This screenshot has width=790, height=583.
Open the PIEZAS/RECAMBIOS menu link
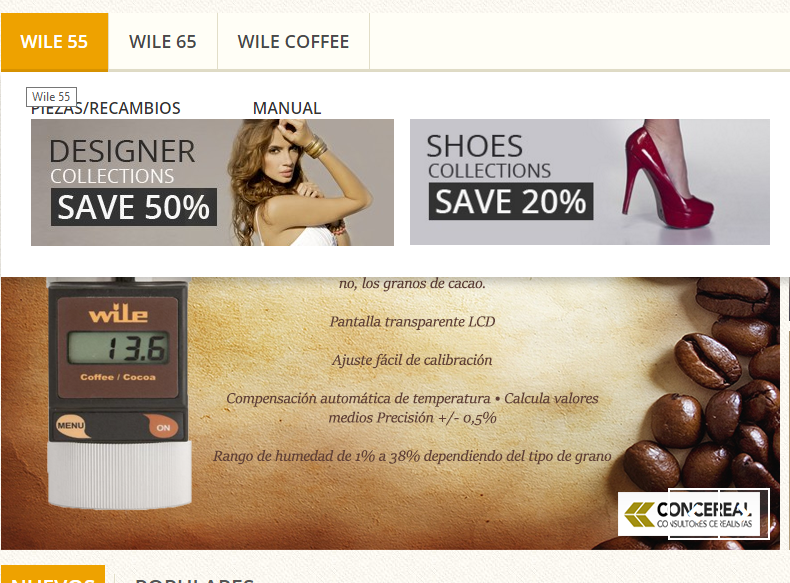(x=106, y=108)
